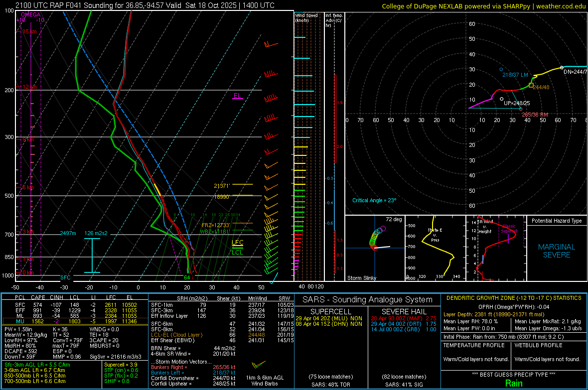The height and width of the screenshot is (390, 588).
Task: Click the SigSvr = 21616 m3/s3 value
Action: coord(116,357)
